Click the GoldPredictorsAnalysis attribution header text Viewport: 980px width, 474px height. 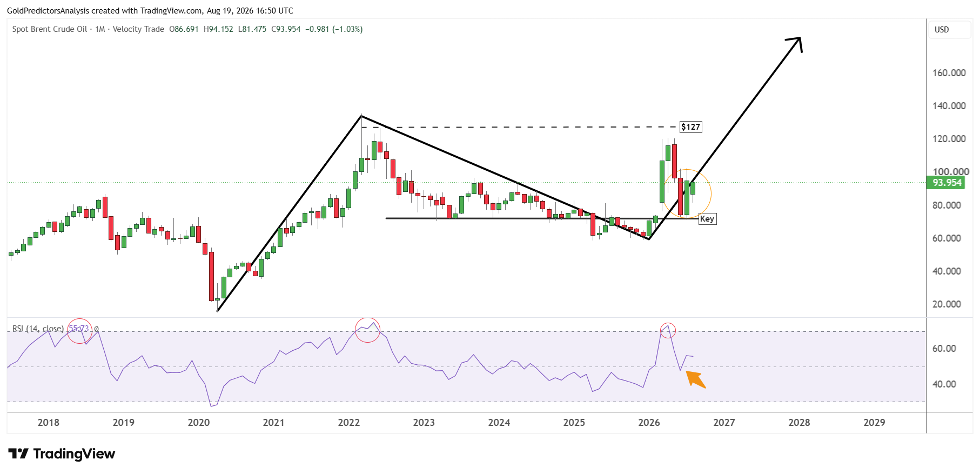click(x=150, y=11)
